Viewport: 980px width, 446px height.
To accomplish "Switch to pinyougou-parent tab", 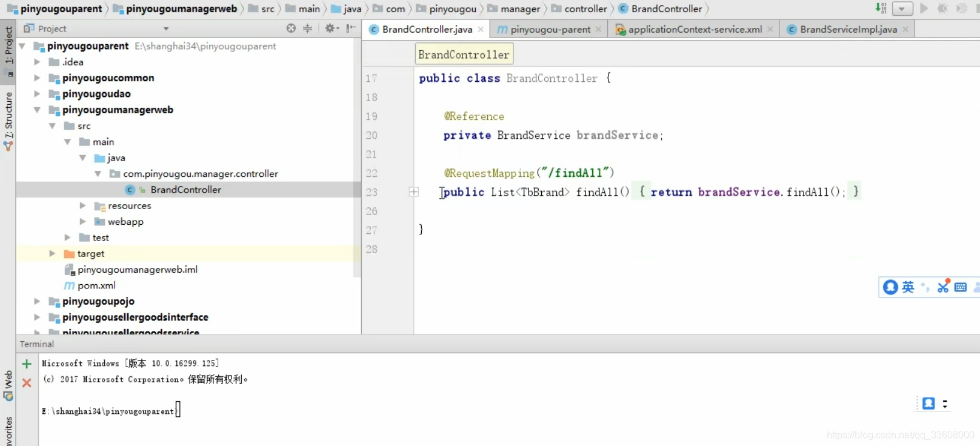I will click(x=550, y=29).
